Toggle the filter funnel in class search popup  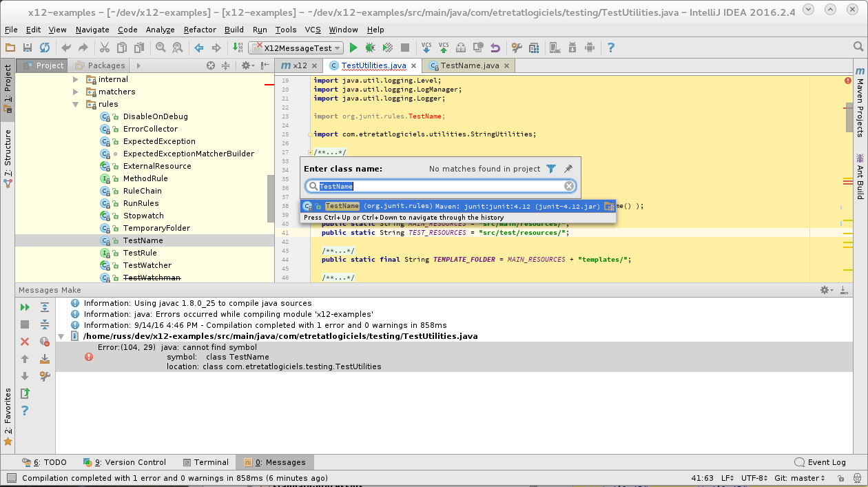point(551,169)
